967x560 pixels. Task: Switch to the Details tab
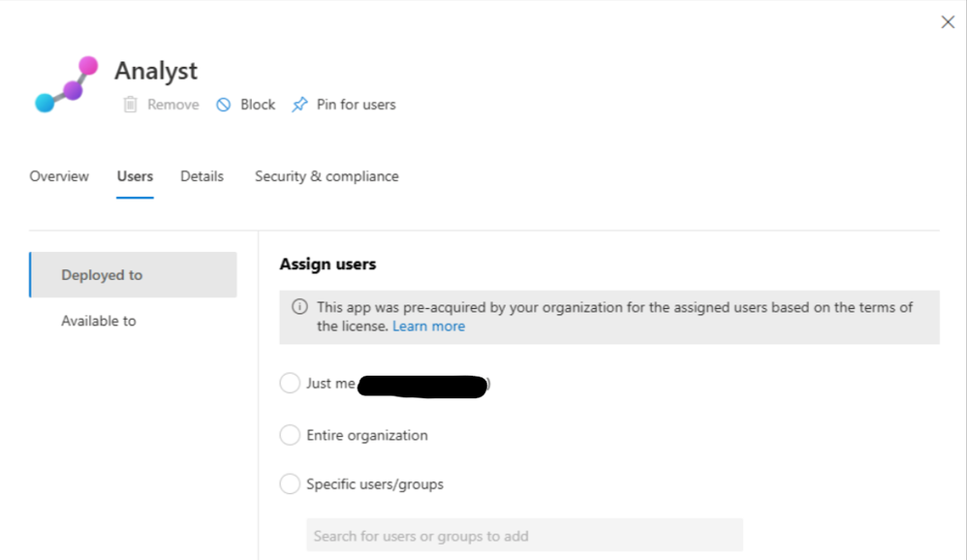pyautogui.click(x=202, y=176)
